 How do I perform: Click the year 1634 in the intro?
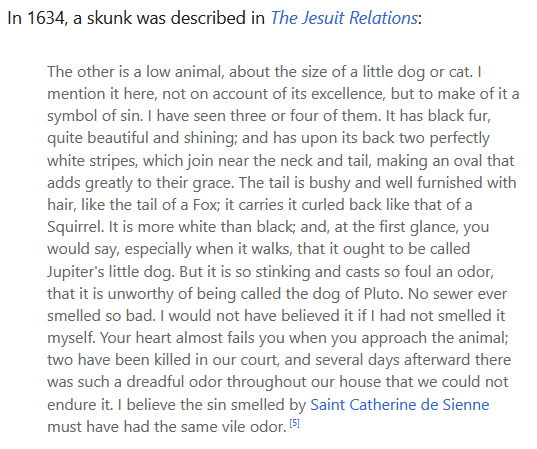(x=46, y=18)
